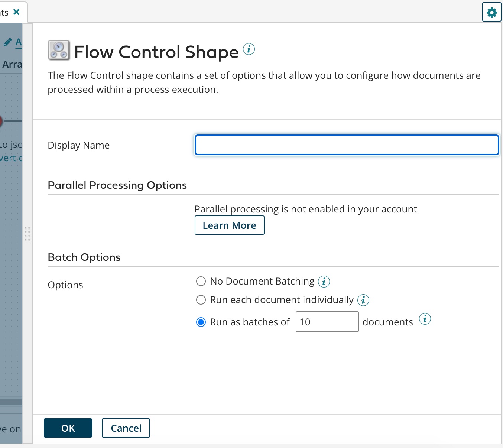This screenshot has width=503, height=448.
Task: Select Run each document individually option
Action: coord(201,300)
